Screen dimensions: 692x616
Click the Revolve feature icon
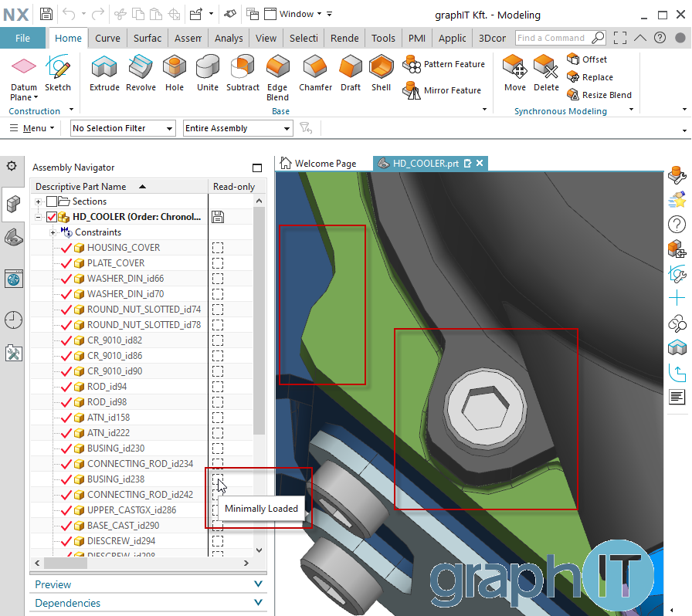(141, 73)
